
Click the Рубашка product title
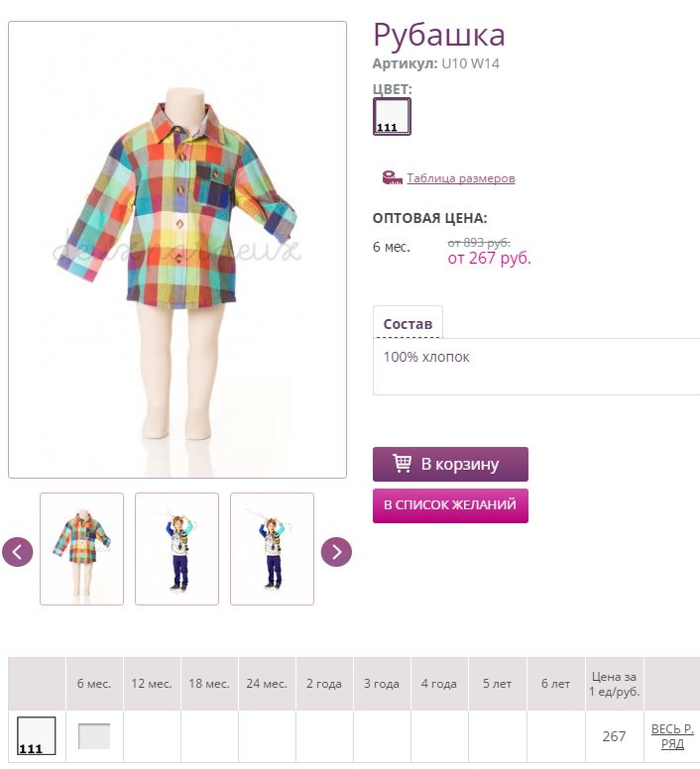click(x=439, y=35)
